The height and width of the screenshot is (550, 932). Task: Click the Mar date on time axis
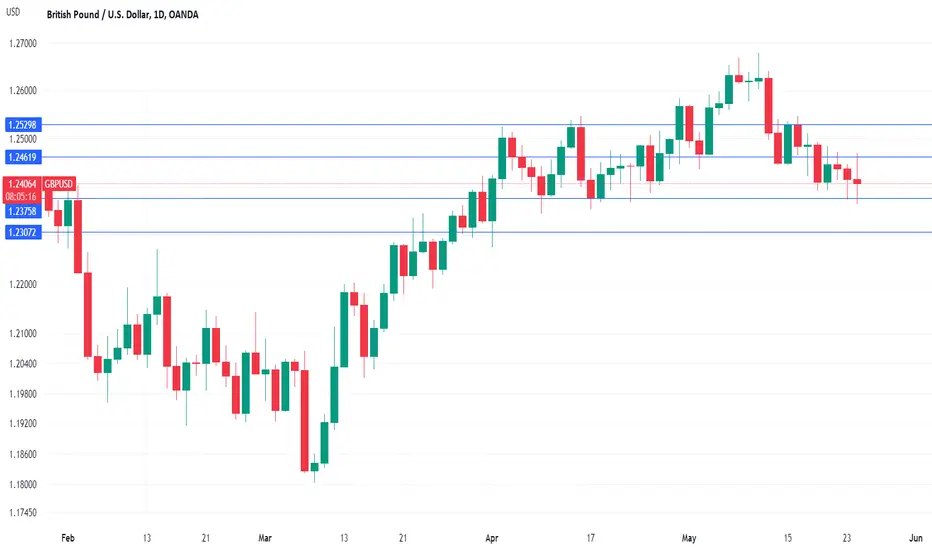tap(265, 538)
